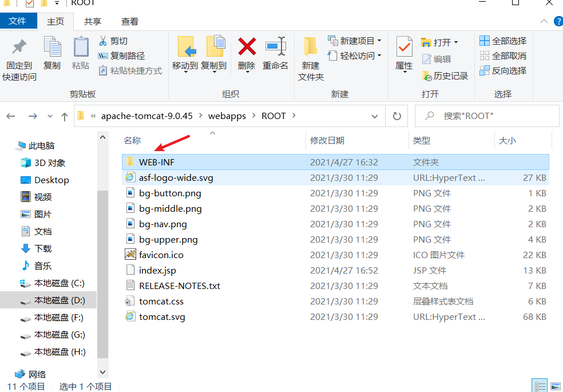Select the tomcat.css file
The width and height of the screenshot is (563, 392).
[335, 301]
